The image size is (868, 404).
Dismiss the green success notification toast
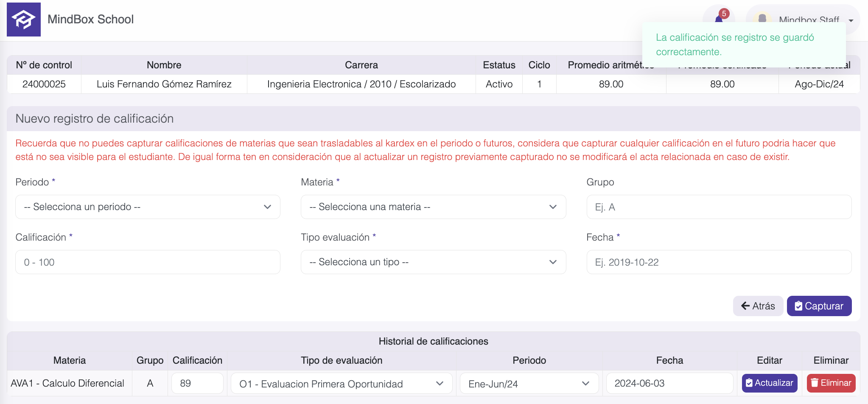click(x=743, y=45)
